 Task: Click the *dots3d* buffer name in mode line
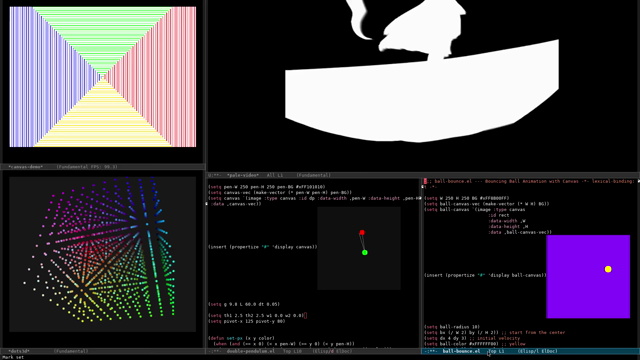point(19,351)
